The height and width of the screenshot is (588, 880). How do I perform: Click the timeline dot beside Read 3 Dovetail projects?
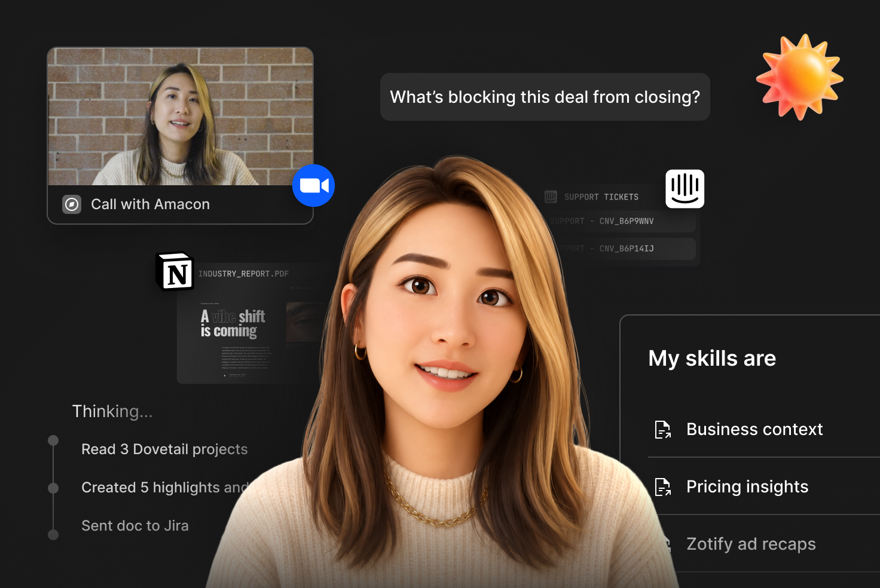[53, 440]
